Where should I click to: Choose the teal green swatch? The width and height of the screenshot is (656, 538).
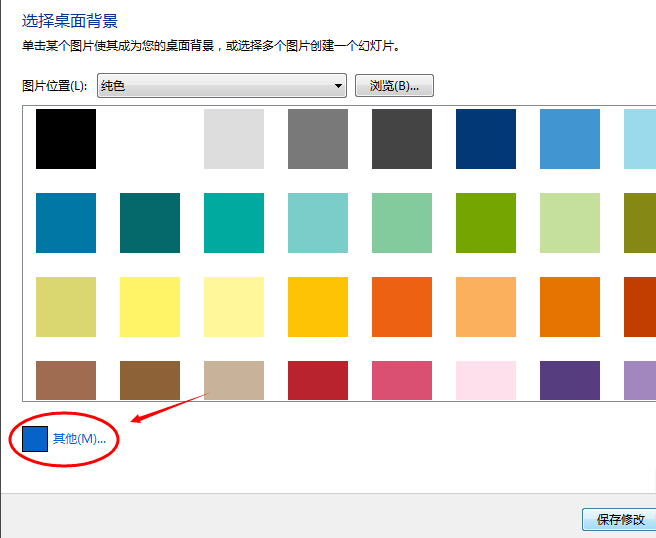point(234,223)
